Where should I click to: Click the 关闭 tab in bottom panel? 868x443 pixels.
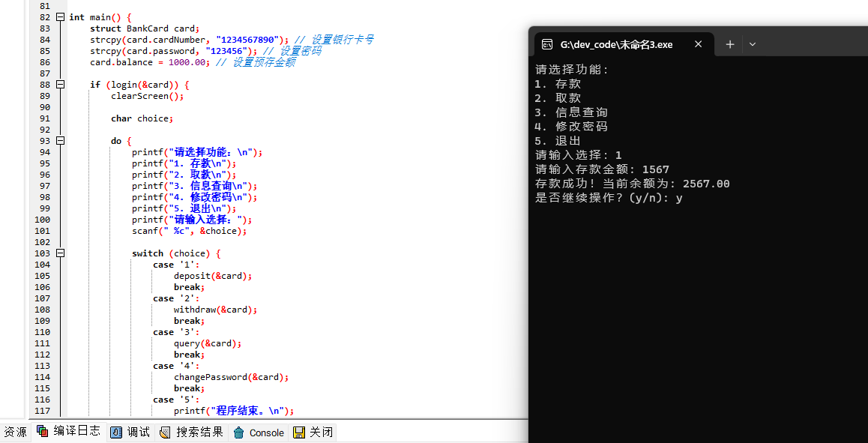[313, 432]
